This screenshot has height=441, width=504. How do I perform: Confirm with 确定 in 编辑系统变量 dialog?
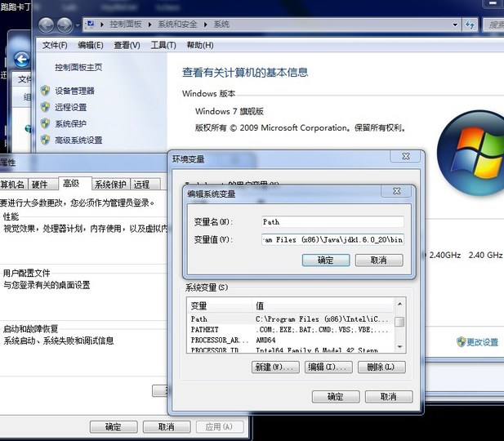tap(326, 260)
